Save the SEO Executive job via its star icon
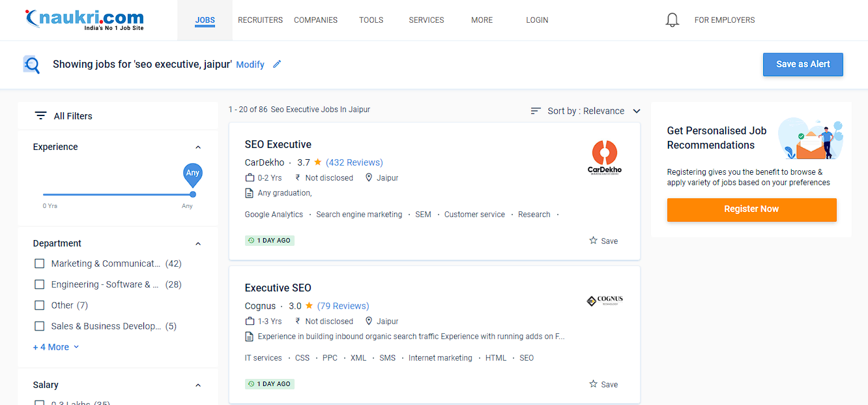This screenshot has height=405, width=868. 593,240
